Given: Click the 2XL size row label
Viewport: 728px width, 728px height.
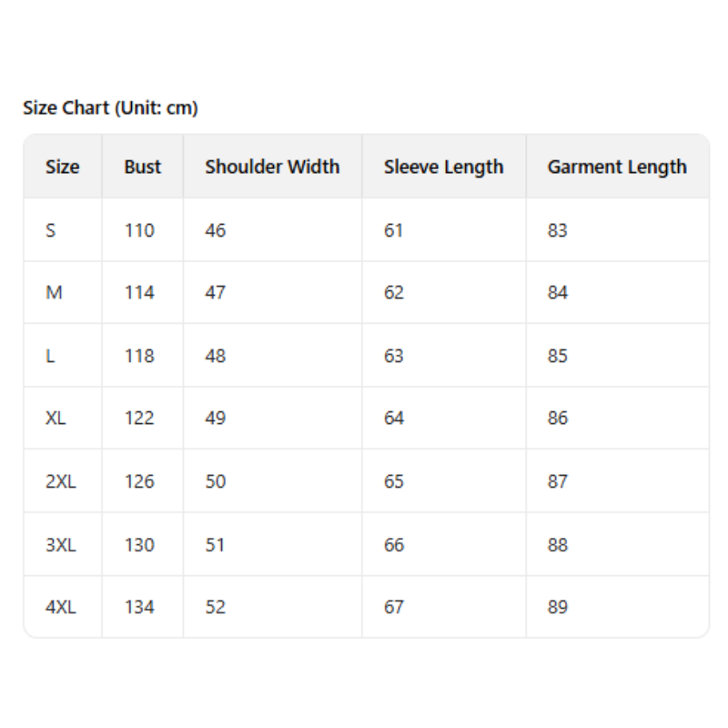Looking at the screenshot, I should coord(61,481).
